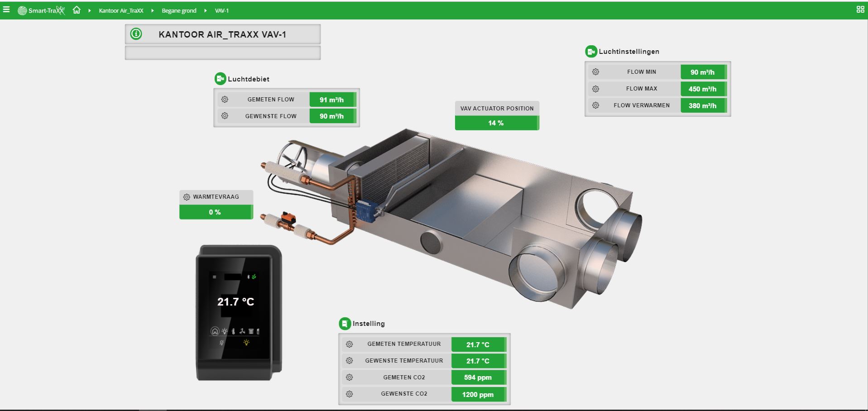Image resolution: width=868 pixels, height=411 pixels.
Task: Open the hamburger menu in top bar
Action: (6, 10)
